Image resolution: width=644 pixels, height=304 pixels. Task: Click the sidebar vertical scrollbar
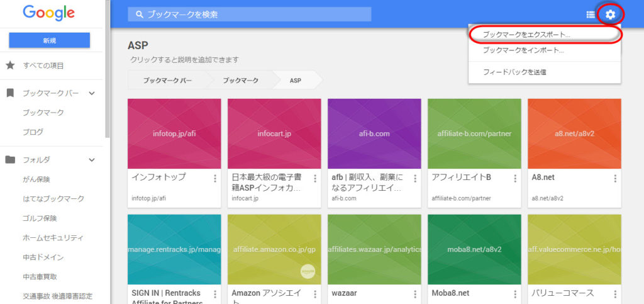(108, 70)
